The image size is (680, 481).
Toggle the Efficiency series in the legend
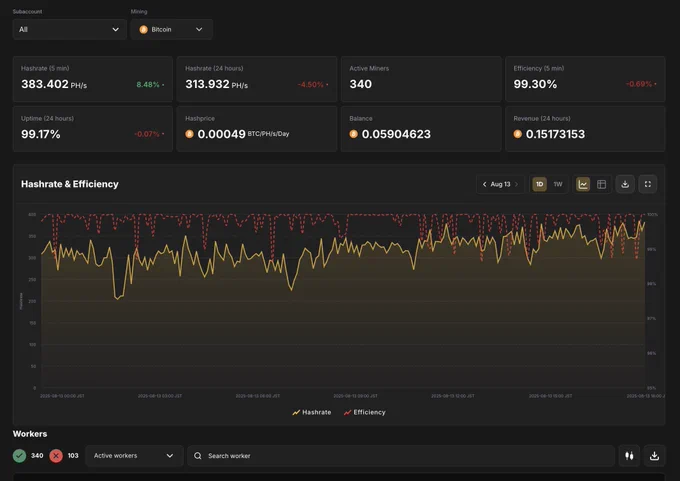click(x=364, y=412)
